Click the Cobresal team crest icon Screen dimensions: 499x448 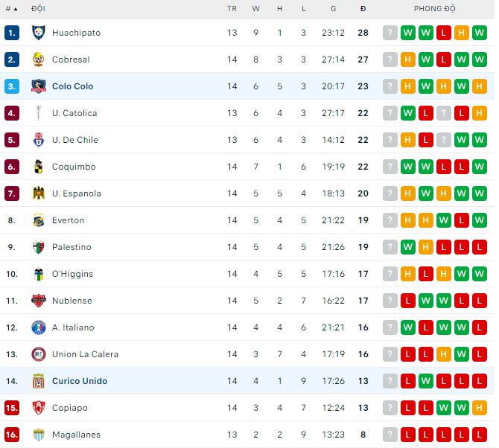point(39,60)
